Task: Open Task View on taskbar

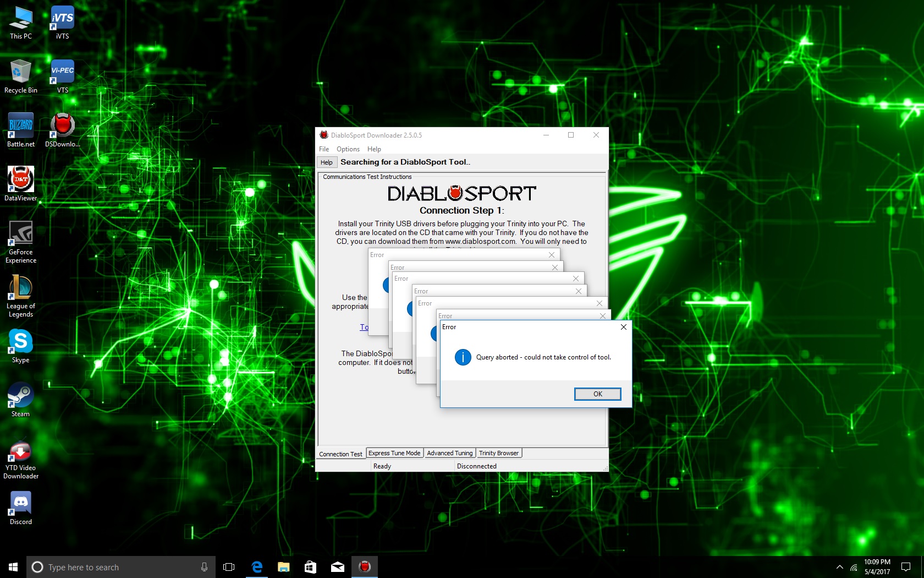Action: [229, 567]
